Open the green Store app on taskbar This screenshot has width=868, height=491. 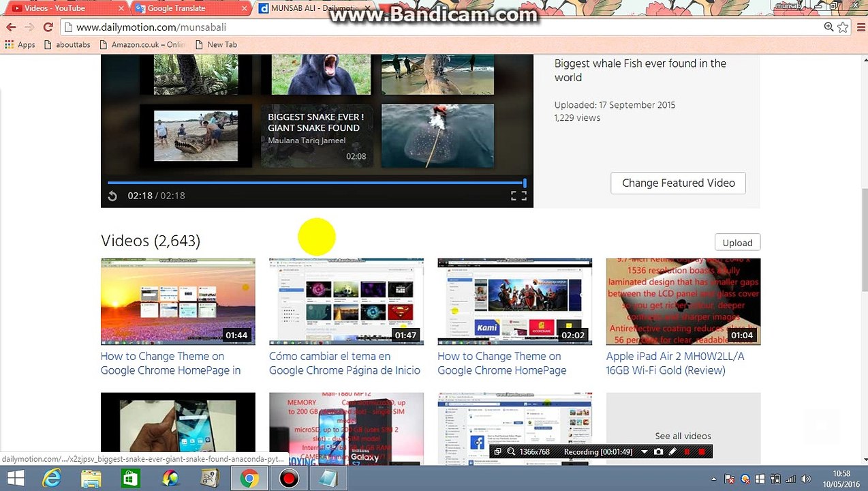[x=130, y=479]
